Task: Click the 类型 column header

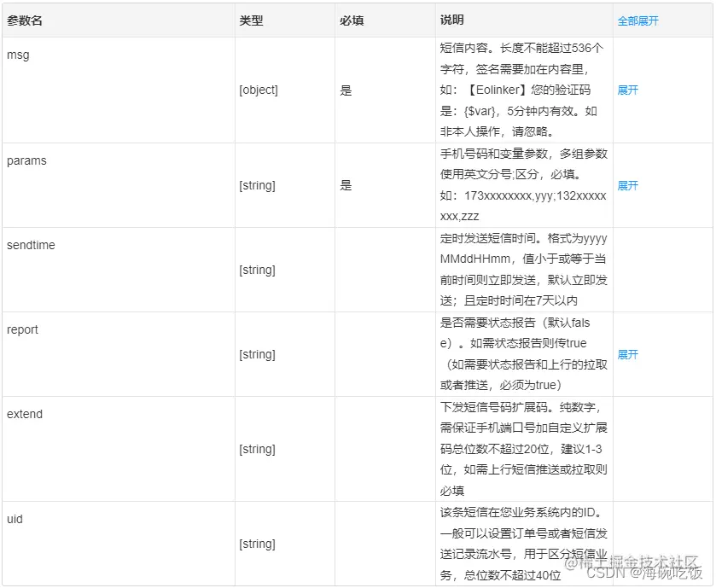Action: coord(251,20)
